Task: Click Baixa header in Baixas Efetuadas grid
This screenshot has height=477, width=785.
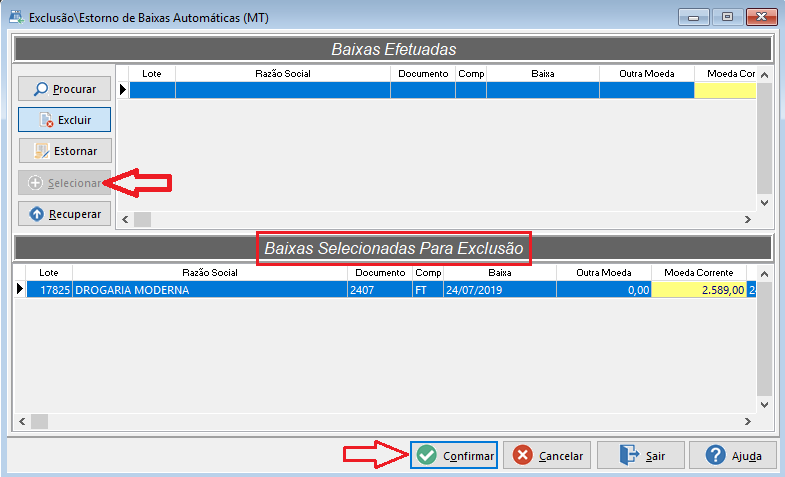Action: [543, 74]
